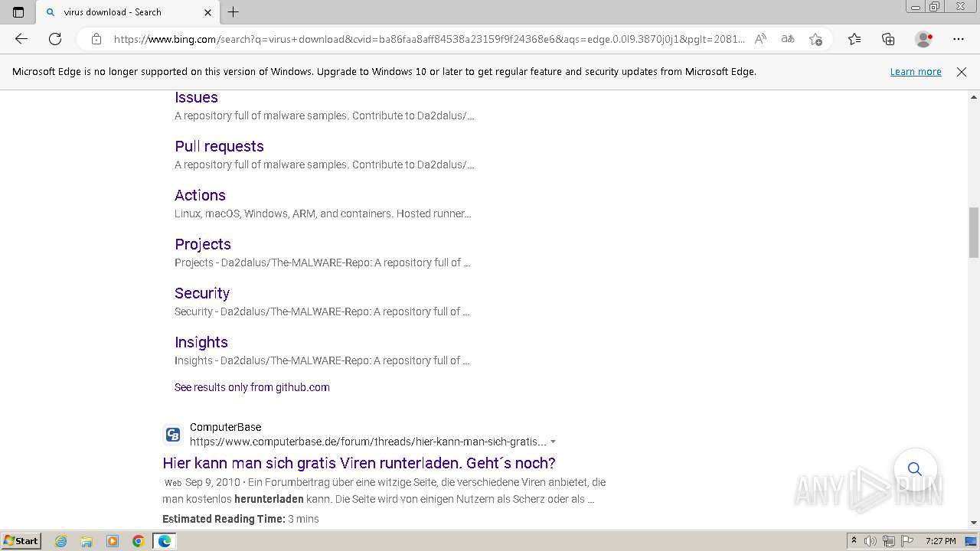Screen dimensions: 980x551
Task: Open the Windows Start menu
Action: (x=21, y=541)
